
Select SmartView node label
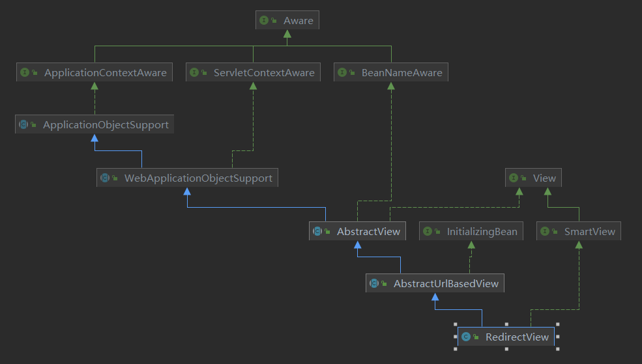(x=590, y=231)
